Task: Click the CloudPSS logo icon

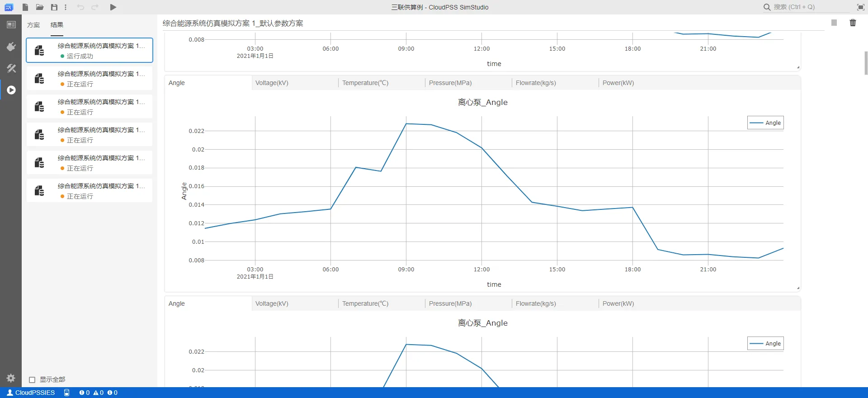Action: 9,7
